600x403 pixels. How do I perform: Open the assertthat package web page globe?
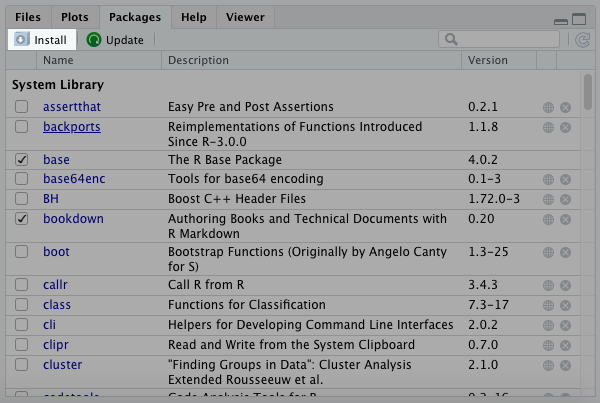(x=548, y=107)
